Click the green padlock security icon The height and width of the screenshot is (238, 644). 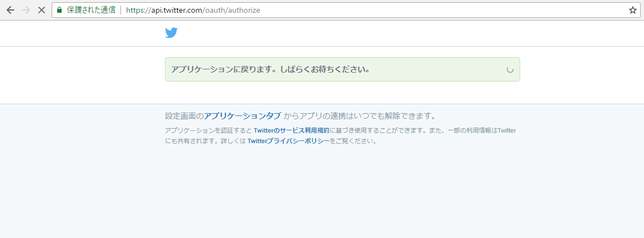pyautogui.click(x=59, y=10)
